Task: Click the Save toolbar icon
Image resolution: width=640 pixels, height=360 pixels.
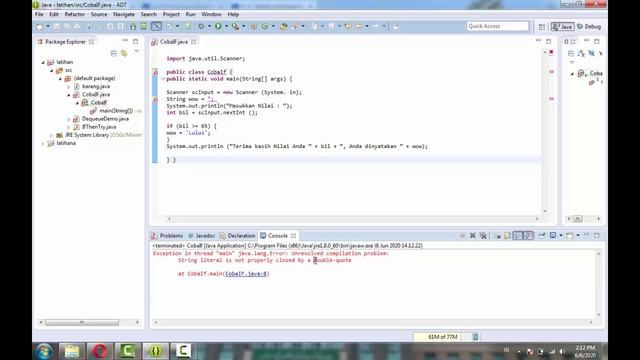Action: click(x=57, y=27)
